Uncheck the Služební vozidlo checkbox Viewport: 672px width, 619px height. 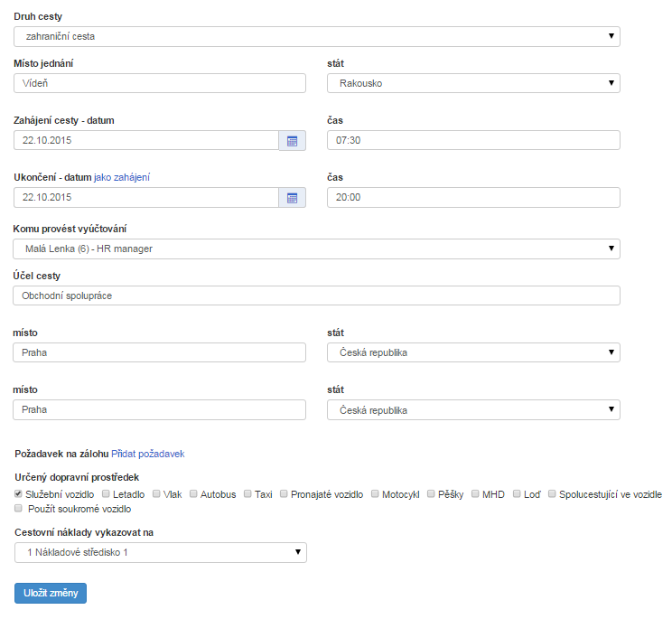click(x=19, y=494)
